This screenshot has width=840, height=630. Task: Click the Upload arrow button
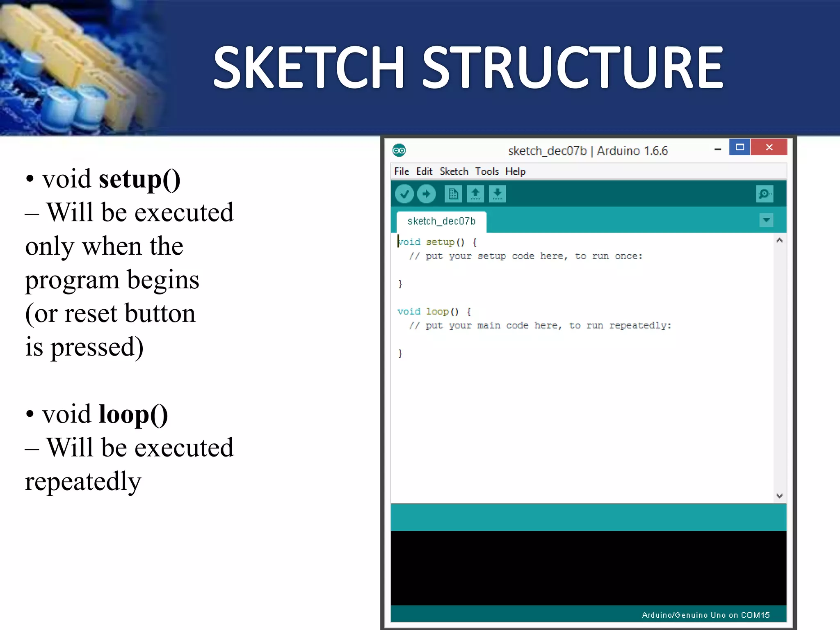[x=426, y=194]
